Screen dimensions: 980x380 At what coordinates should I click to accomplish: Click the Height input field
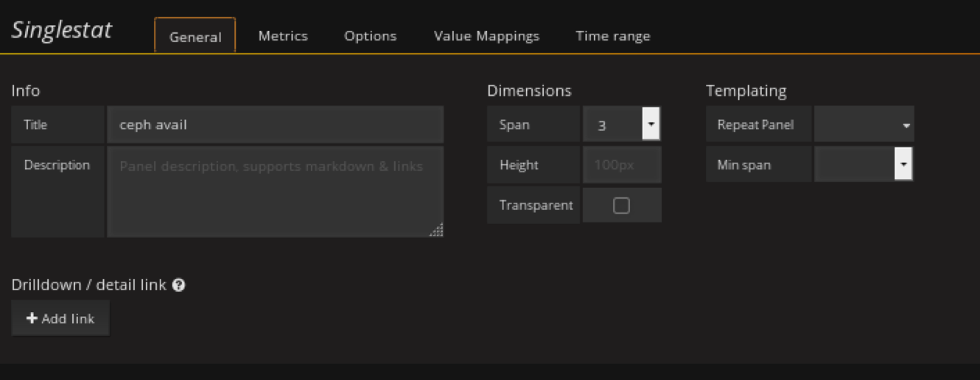click(x=621, y=165)
